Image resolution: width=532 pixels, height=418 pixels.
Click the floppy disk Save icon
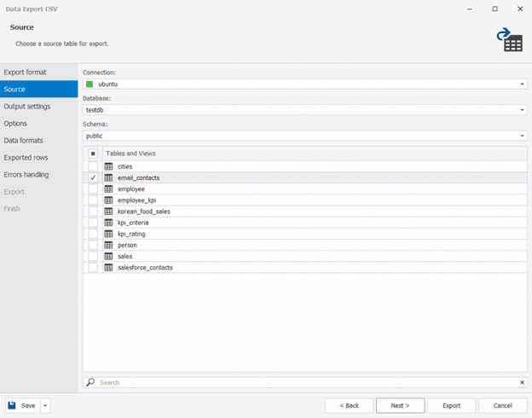point(14,405)
